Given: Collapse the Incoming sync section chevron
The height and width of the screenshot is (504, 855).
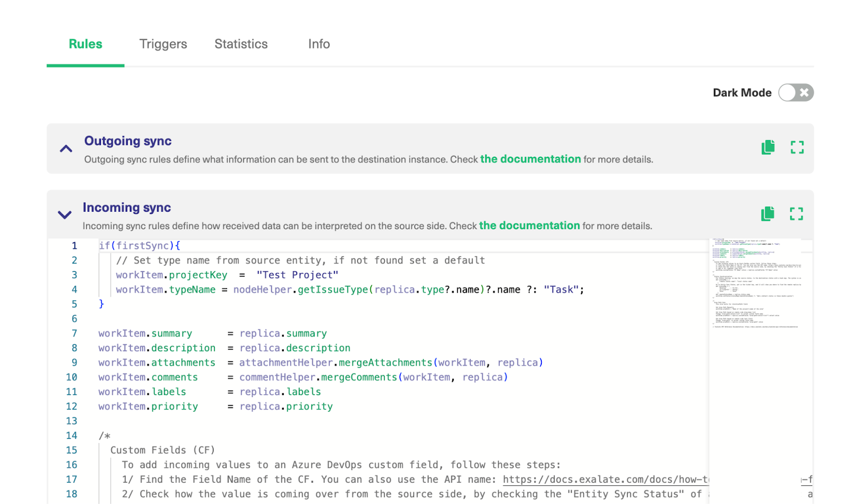Looking at the screenshot, I should click(65, 215).
